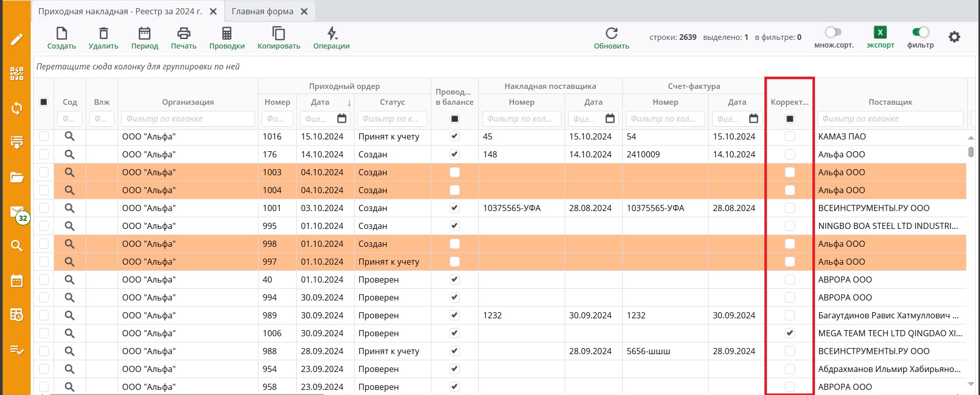The image size is (980, 395).
Task: Open date picker in Приходный ордер Дата filter
Action: pyautogui.click(x=342, y=119)
